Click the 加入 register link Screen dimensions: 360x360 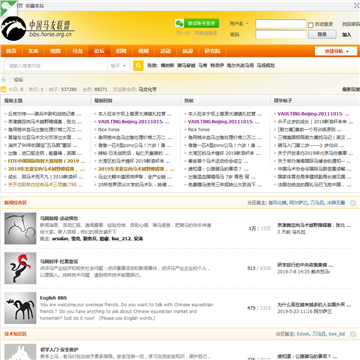coord(347,35)
